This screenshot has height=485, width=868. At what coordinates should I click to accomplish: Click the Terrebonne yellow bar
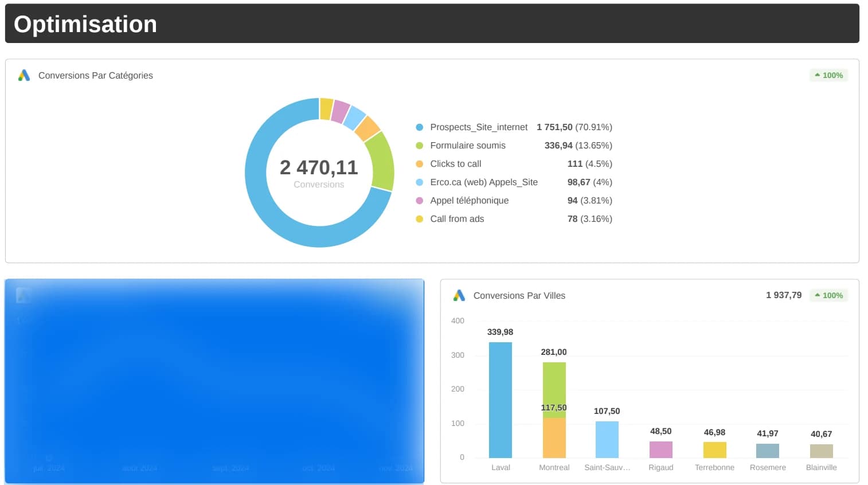coord(715,450)
